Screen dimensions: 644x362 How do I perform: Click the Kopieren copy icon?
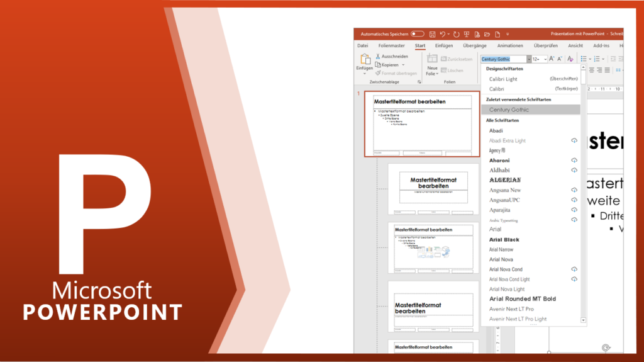pos(377,64)
